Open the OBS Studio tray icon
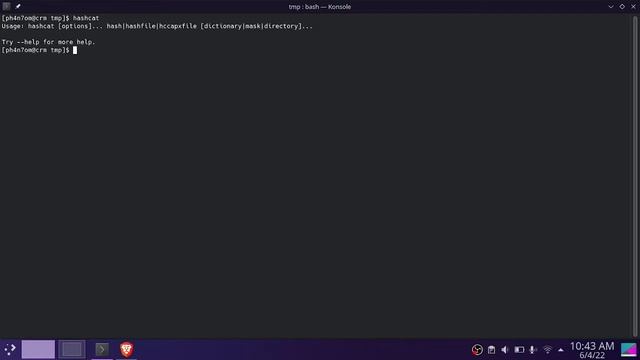This screenshot has height=360, width=640. (x=477, y=350)
